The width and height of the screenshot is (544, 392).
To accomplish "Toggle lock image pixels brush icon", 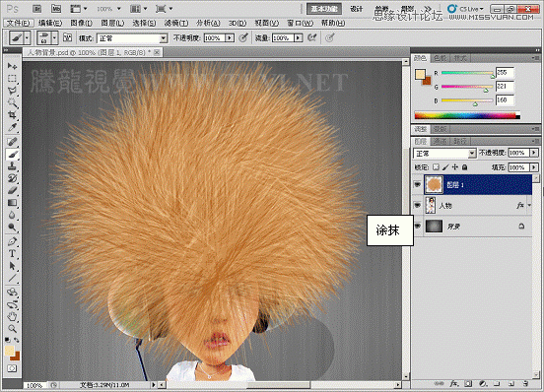I will point(445,167).
